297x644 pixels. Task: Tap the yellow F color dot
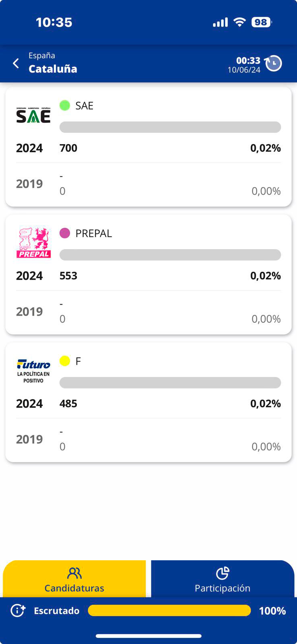pos(65,361)
